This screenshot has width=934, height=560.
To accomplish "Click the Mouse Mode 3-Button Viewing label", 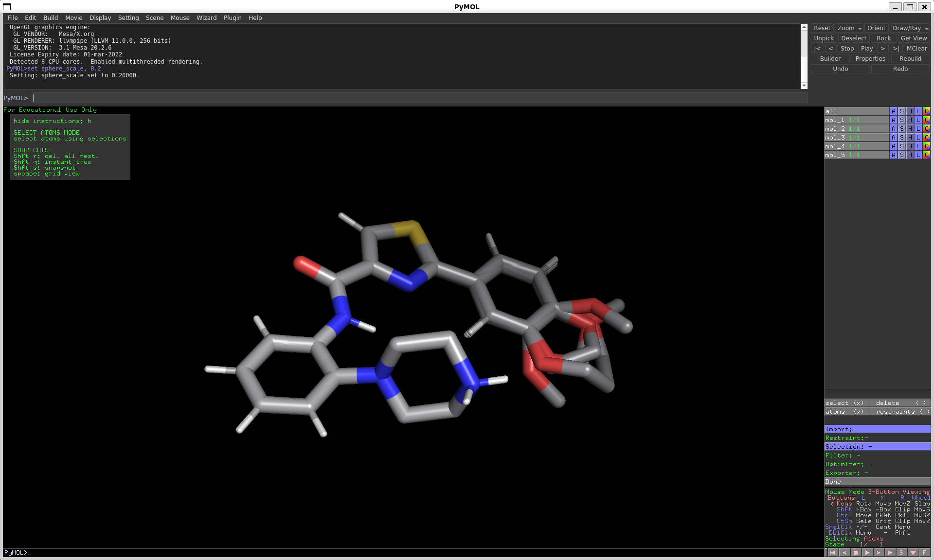I will 877,492.
